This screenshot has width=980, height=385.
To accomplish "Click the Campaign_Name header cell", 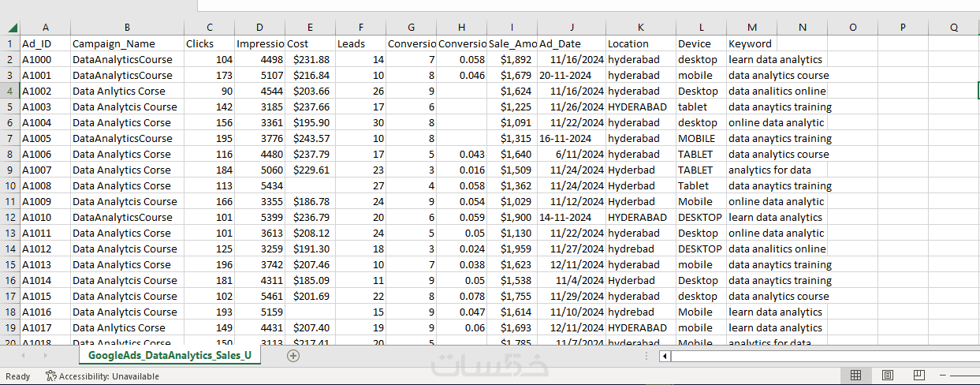I will click(x=127, y=43).
